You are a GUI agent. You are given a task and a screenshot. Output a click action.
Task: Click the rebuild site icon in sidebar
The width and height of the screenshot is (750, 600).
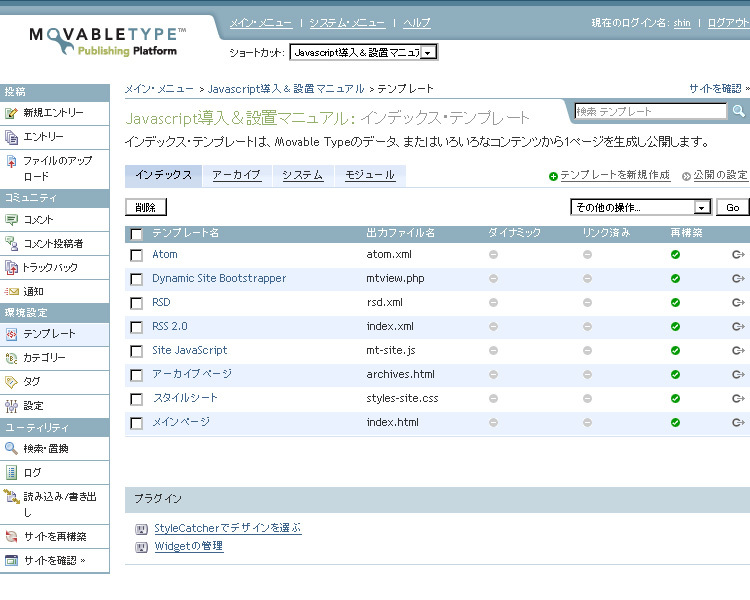coord(11,536)
